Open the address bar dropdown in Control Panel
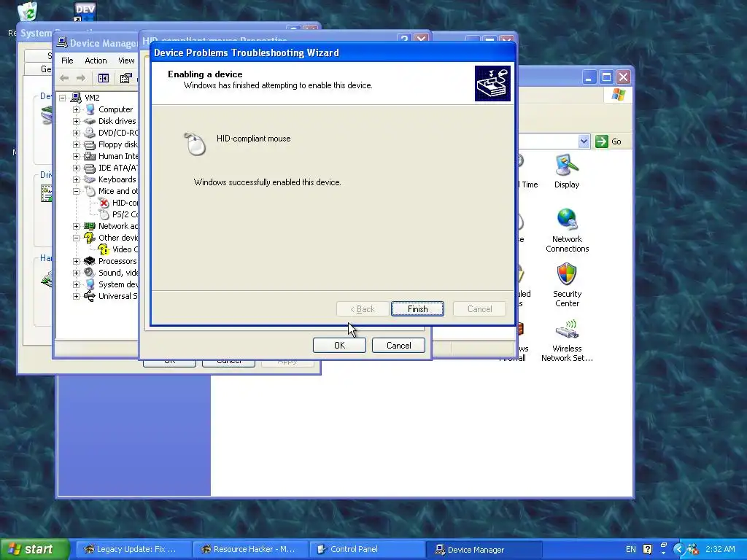 (584, 141)
